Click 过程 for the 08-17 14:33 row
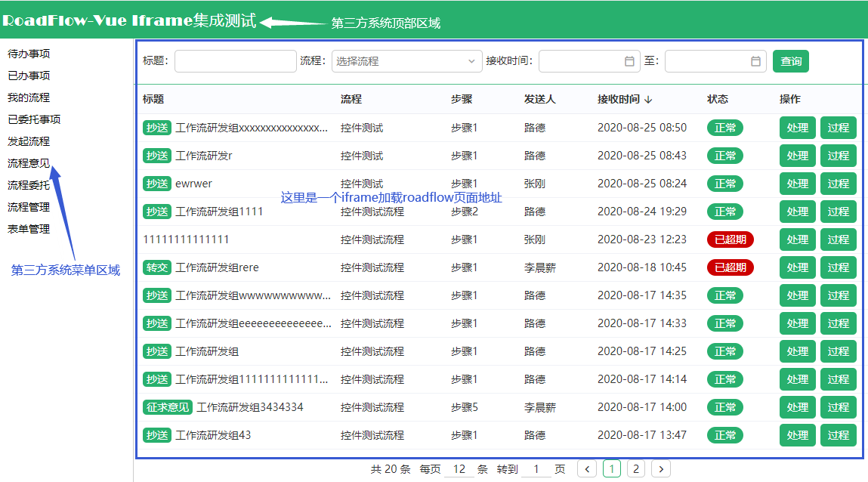 tap(838, 324)
